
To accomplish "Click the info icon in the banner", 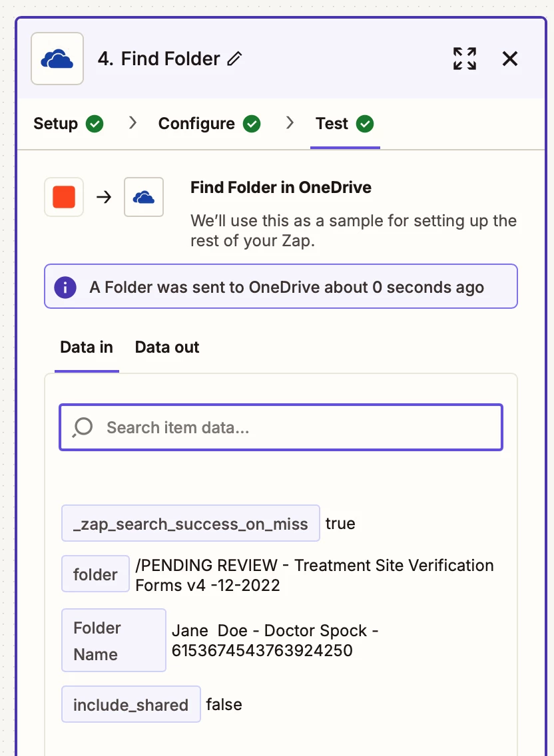I will [65, 287].
